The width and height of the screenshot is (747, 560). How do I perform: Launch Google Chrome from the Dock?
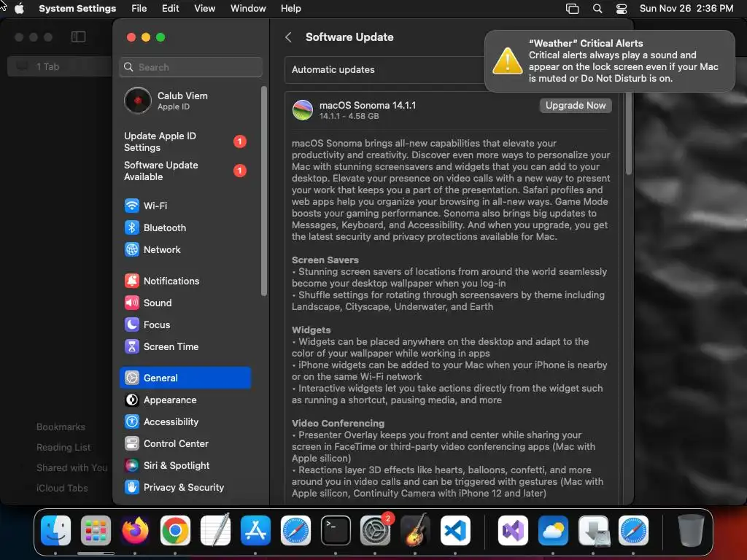(x=175, y=531)
